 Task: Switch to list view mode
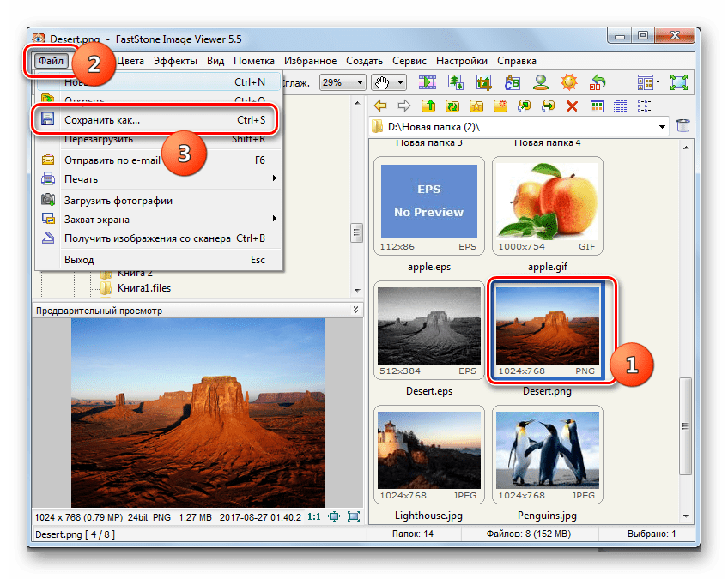click(645, 106)
